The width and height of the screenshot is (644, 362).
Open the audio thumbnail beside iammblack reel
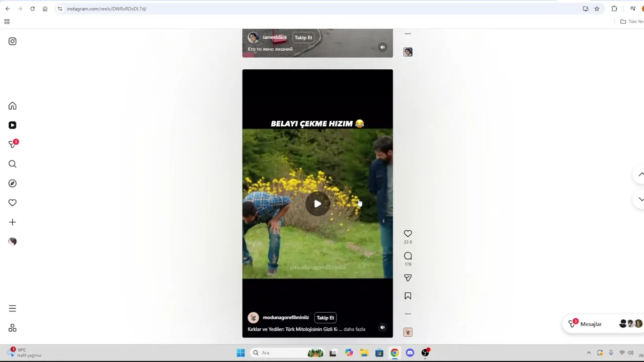click(408, 52)
